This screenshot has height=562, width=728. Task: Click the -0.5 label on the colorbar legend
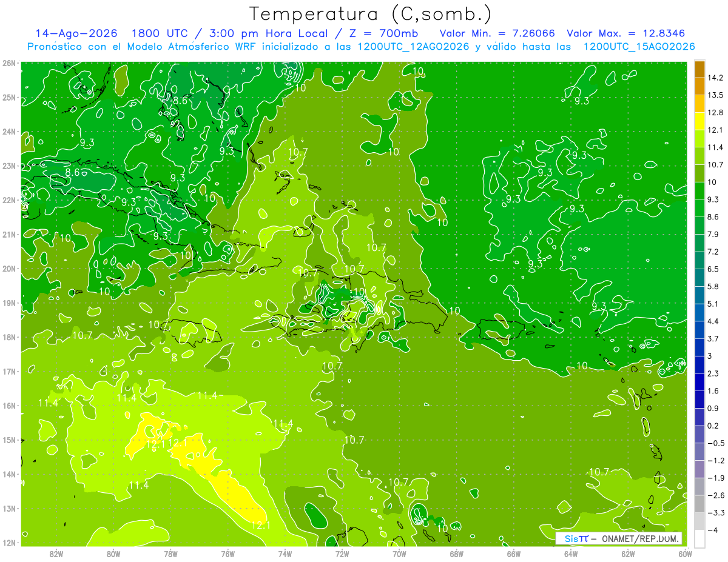pyautogui.click(x=716, y=443)
